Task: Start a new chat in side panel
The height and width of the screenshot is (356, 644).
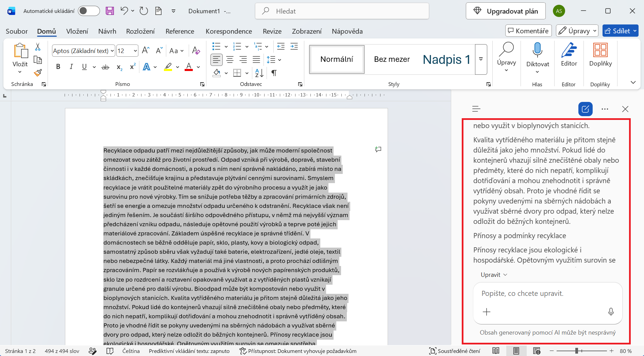Action: [x=586, y=109]
